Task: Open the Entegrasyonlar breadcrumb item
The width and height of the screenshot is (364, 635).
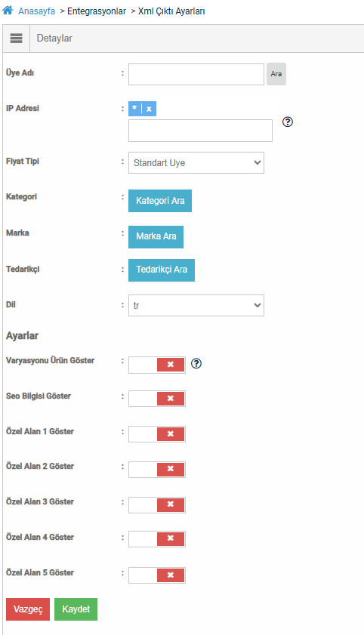Action: pyautogui.click(x=97, y=11)
